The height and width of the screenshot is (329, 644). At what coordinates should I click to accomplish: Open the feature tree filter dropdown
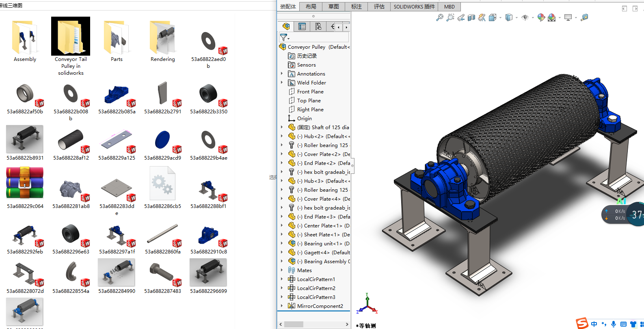[x=285, y=37]
